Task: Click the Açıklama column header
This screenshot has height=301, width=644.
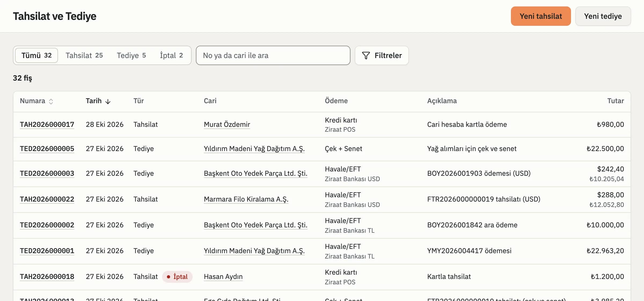Action: pyautogui.click(x=442, y=101)
